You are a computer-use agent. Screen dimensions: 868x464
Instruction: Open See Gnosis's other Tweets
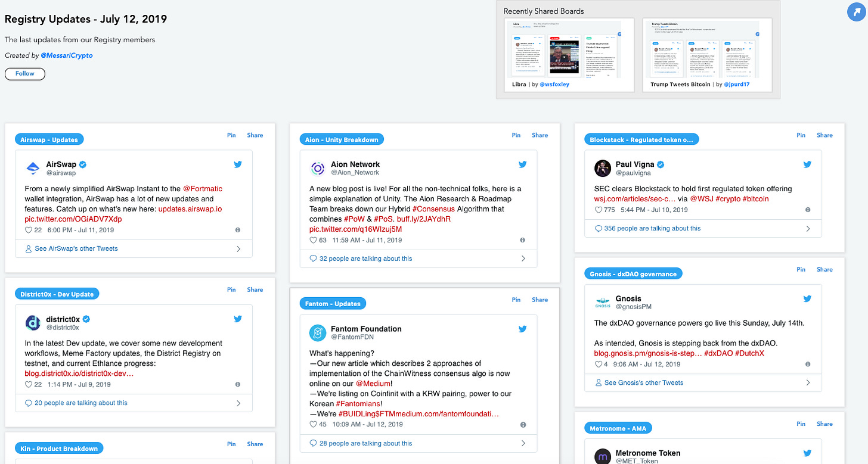tap(644, 383)
